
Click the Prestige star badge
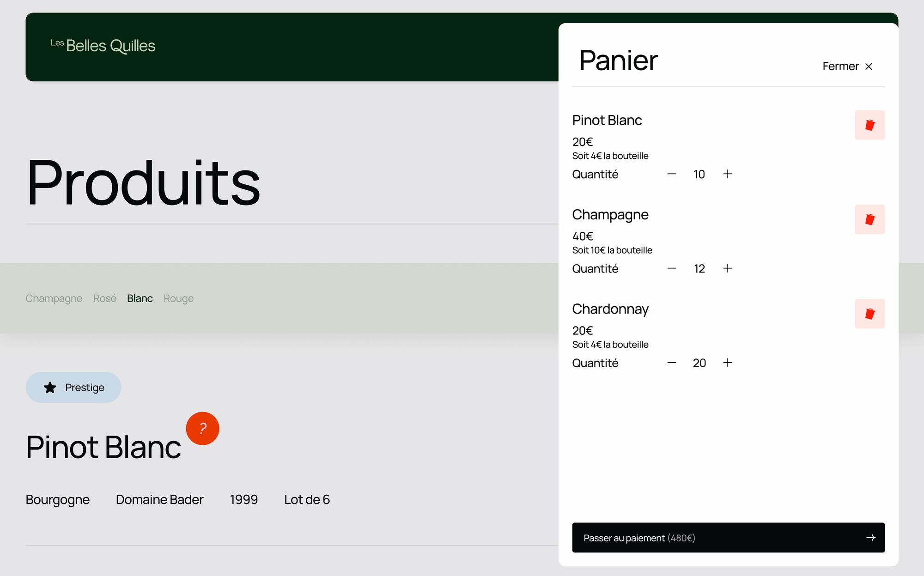point(73,388)
